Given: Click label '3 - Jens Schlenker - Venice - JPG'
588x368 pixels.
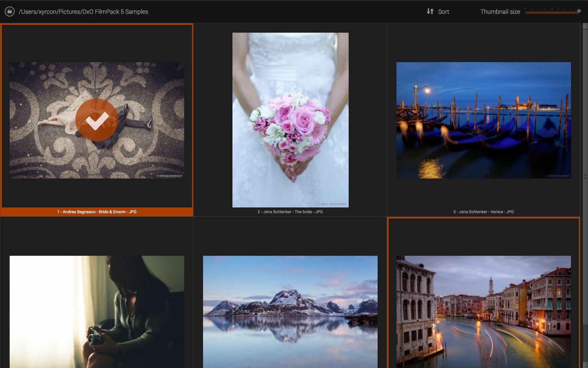Looking at the screenshot, I should (x=483, y=212).
